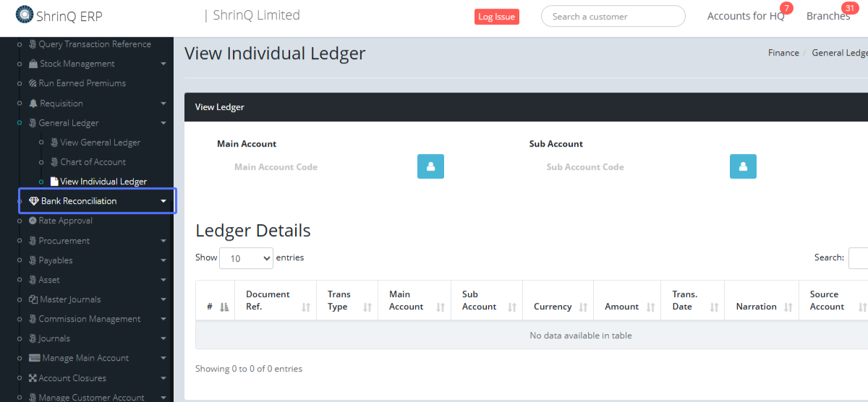The height and width of the screenshot is (402, 868).
Task: Open View General Ledger menu item
Action: [100, 142]
